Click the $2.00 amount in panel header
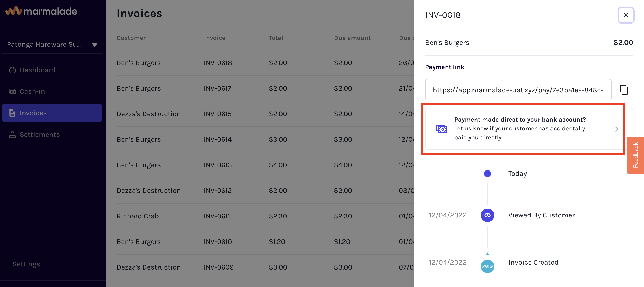 pyautogui.click(x=623, y=42)
